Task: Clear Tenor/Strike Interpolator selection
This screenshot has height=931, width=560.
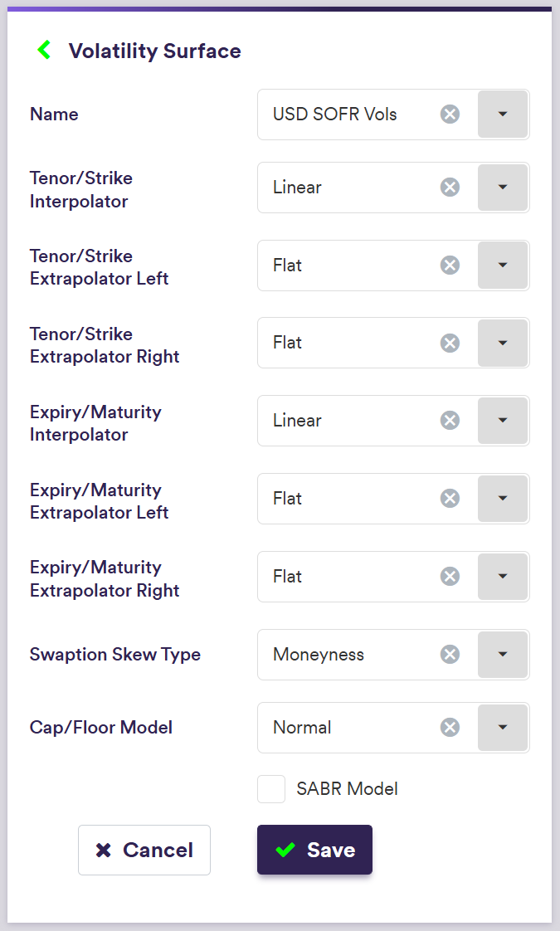Action: click(x=450, y=188)
